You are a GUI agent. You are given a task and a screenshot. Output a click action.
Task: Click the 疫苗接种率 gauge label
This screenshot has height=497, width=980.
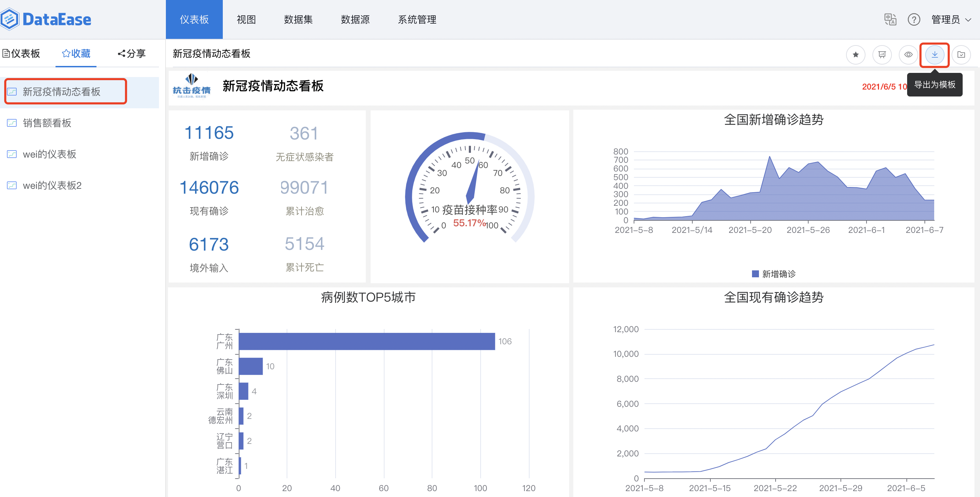click(470, 210)
